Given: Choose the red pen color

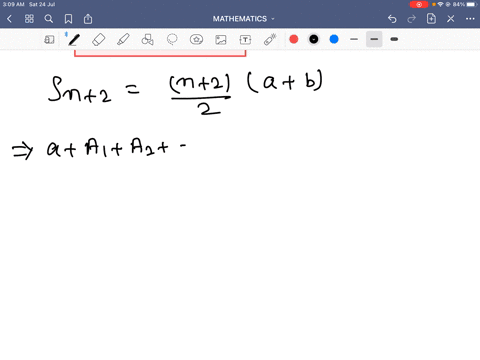Looking at the screenshot, I should pos(294,39).
